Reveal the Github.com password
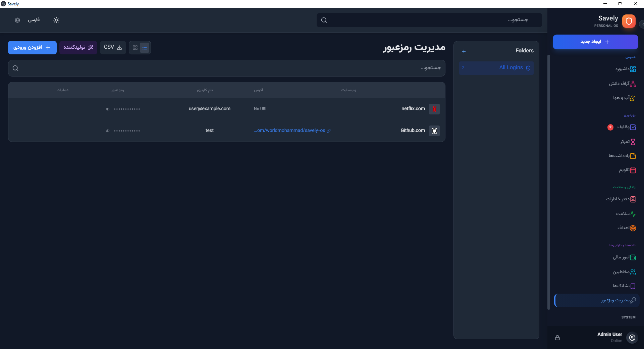The image size is (644, 349). pyautogui.click(x=108, y=131)
